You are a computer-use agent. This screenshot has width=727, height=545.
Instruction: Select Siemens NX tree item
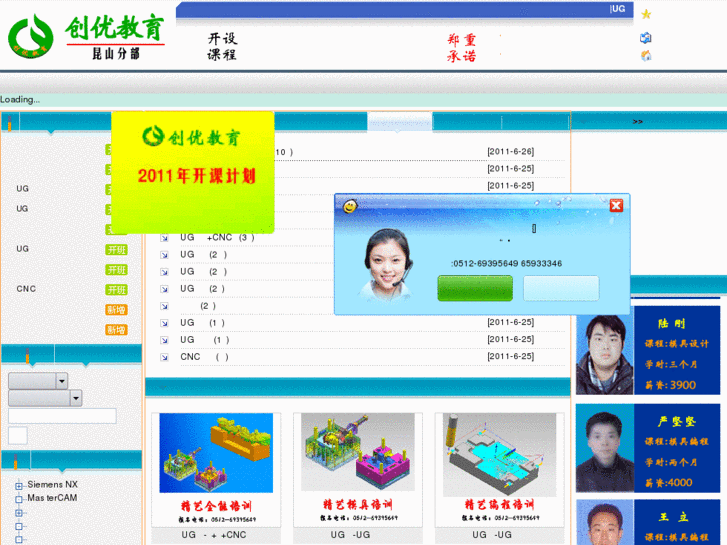point(52,484)
